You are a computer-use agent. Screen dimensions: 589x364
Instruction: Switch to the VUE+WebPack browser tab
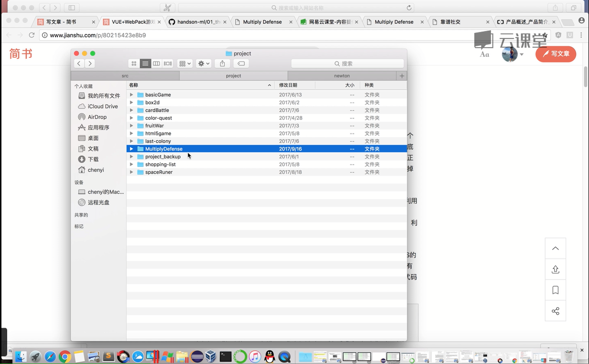click(132, 22)
